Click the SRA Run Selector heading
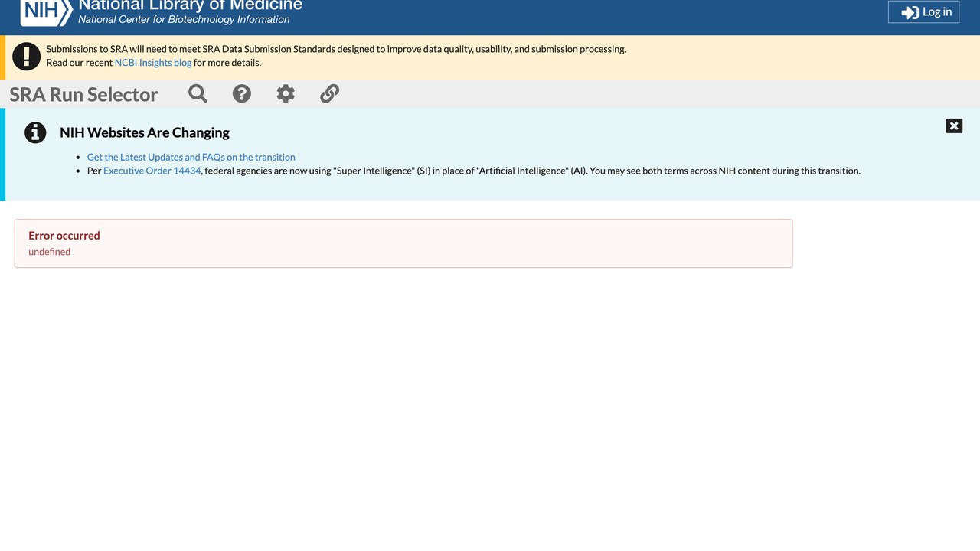 pos(83,94)
